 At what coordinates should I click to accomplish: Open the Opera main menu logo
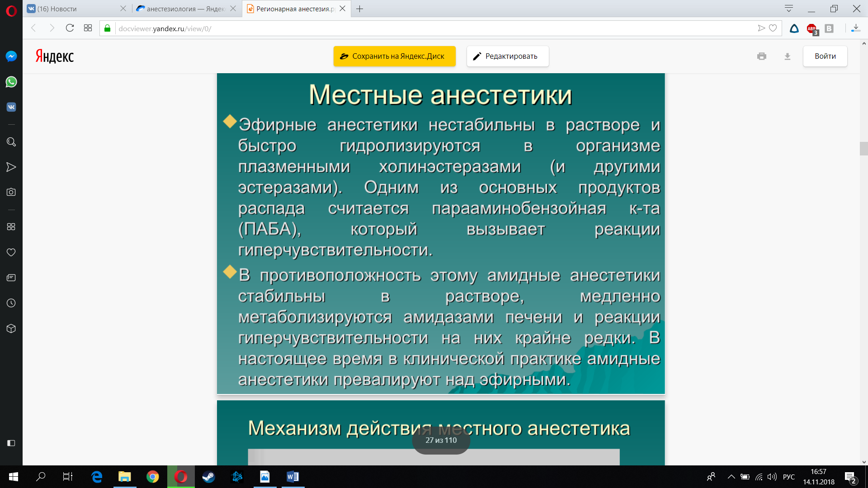click(11, 10)
